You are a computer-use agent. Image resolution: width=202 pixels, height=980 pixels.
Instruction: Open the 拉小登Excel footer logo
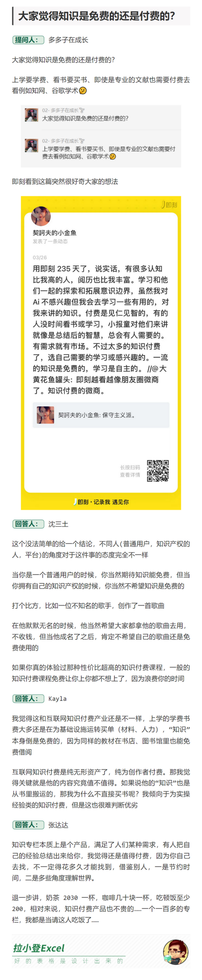point(39,948)
